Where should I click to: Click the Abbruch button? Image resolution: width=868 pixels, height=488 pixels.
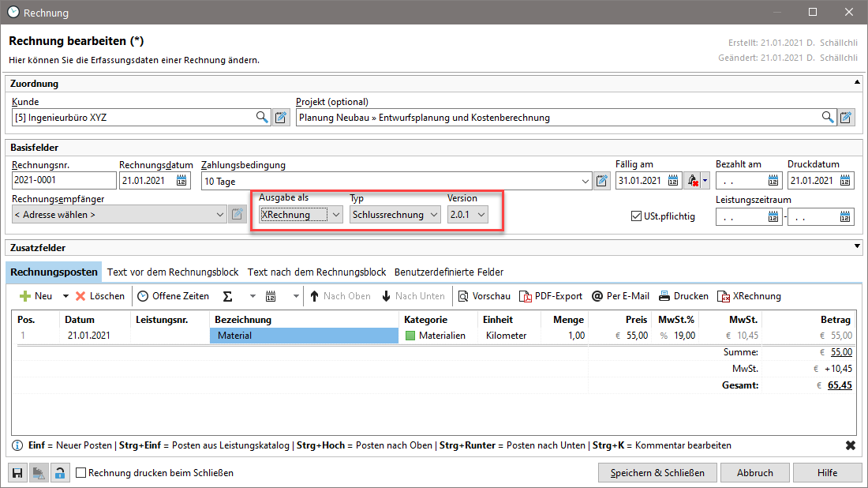pos(754,473)
